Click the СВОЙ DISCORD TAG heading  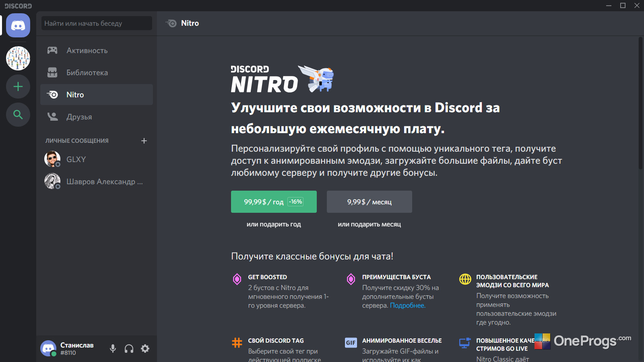[x=276, y=341]
